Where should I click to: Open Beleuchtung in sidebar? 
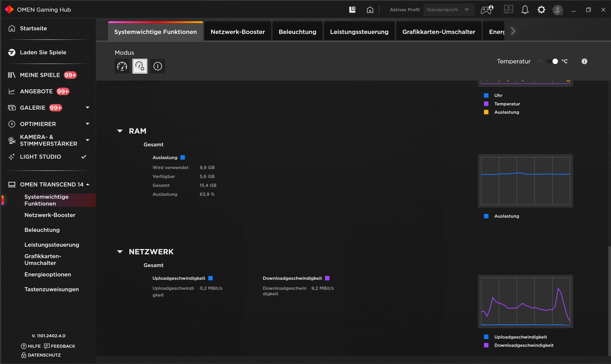42,230
